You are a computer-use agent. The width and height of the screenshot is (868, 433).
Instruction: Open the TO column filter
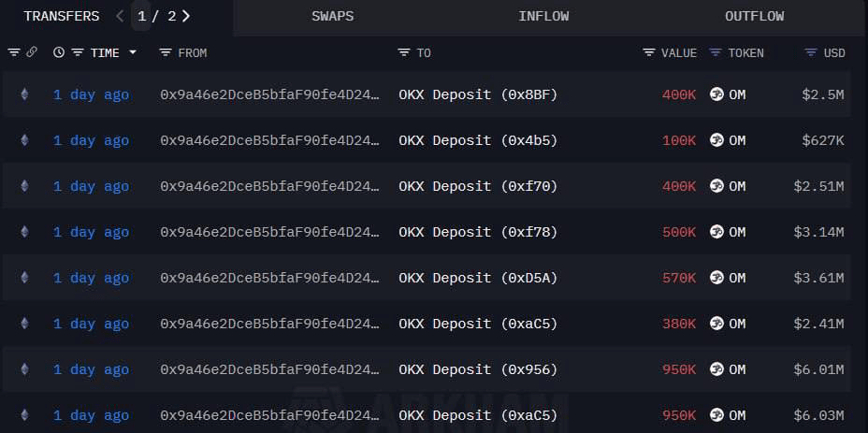click(x=404, y=52)
